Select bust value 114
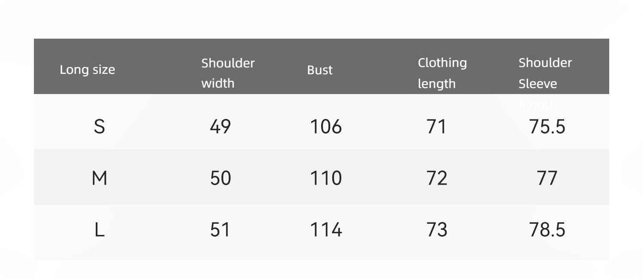 click(326, 230)
